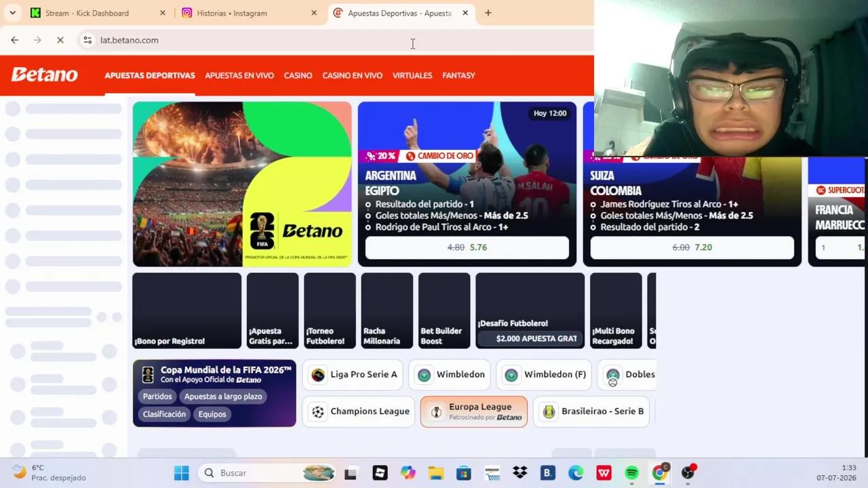Open Europa League button
868x488 pixels.
(x=474, y=411)
